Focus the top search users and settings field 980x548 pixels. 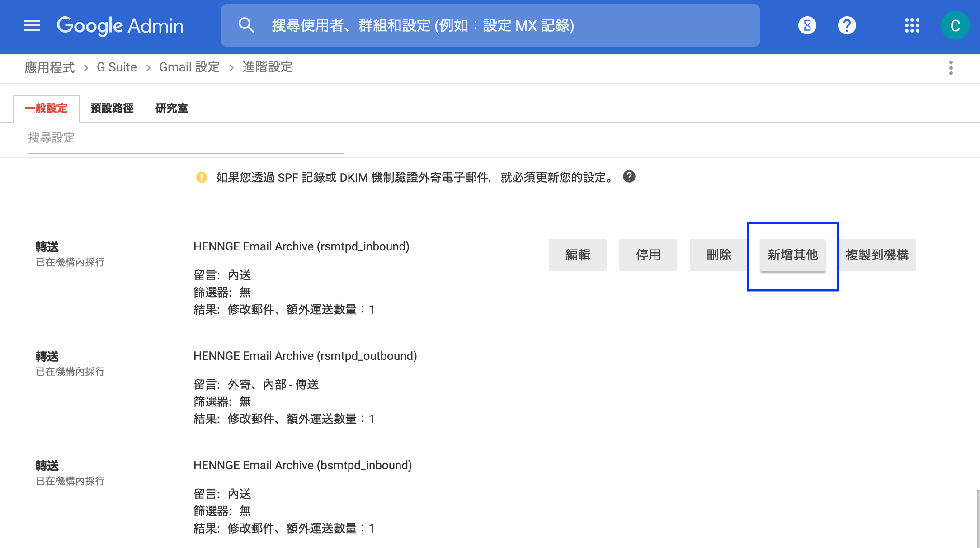490,25
